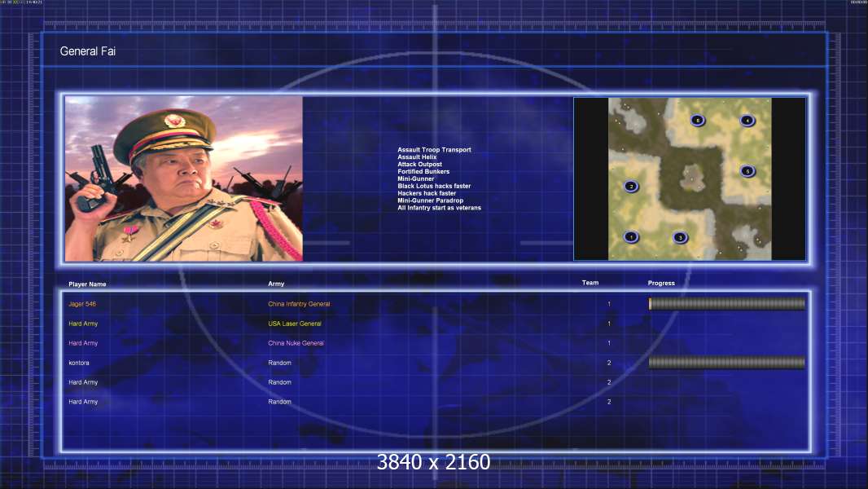Click 'Hard Army' in the China Nuke General row
Screen dimensions: 868x489
[x=83, y=343]
